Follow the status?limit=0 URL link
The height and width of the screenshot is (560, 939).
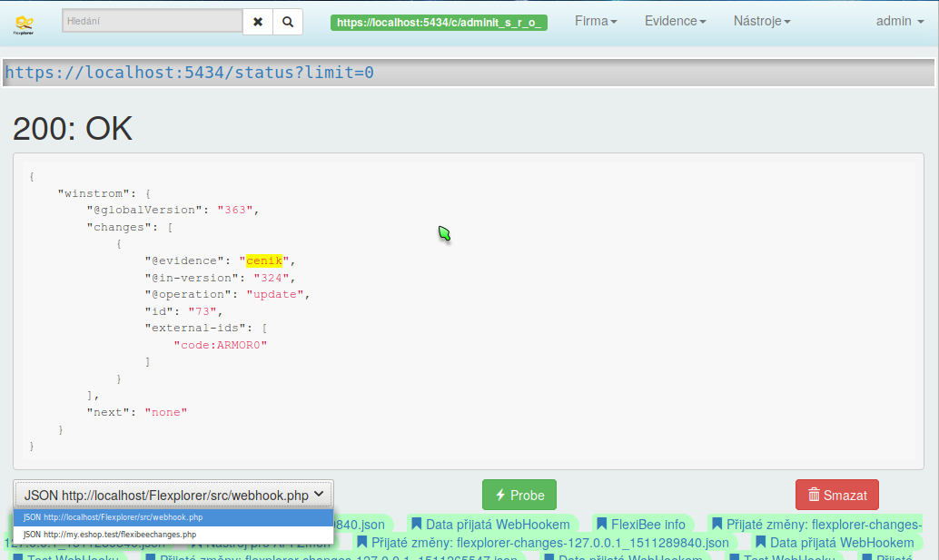click(189, 73)
